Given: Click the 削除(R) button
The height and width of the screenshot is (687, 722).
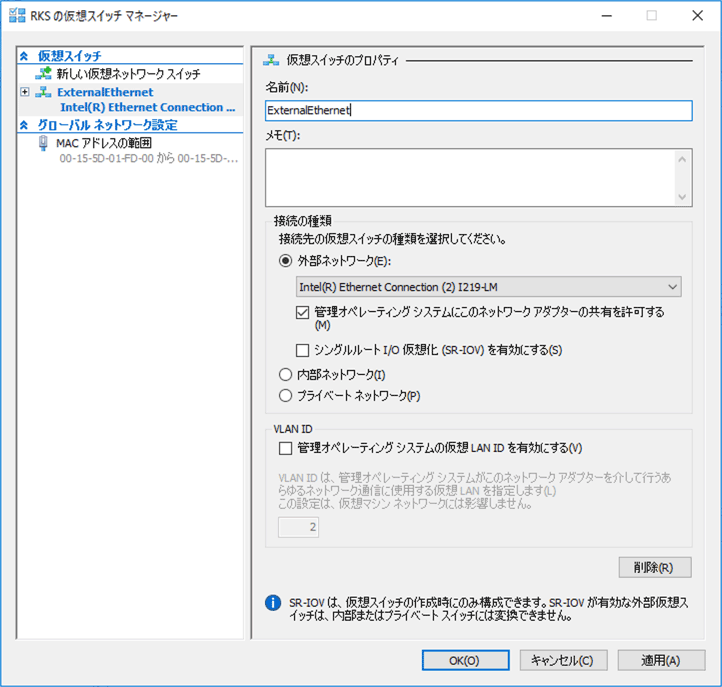Looking at the screenshot, I should click(655, 567).
